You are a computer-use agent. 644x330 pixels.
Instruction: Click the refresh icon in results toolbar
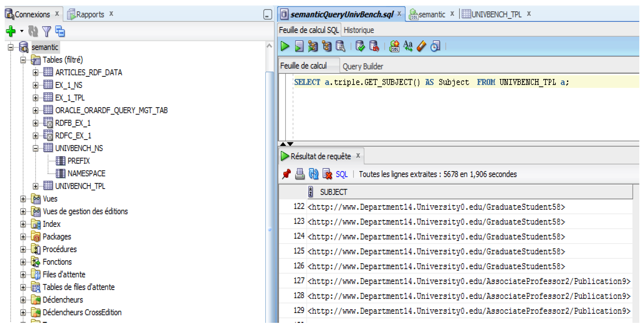pyautogui.click(x=314, y=174)
